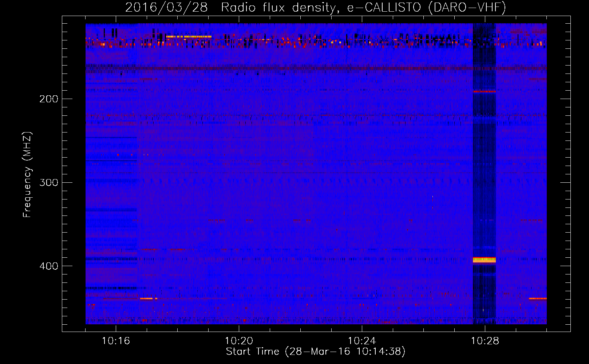Screen dimensions: 589x364
Task: Click the 'Frequency (MHZ)' axis label
Action: [27, 175]
